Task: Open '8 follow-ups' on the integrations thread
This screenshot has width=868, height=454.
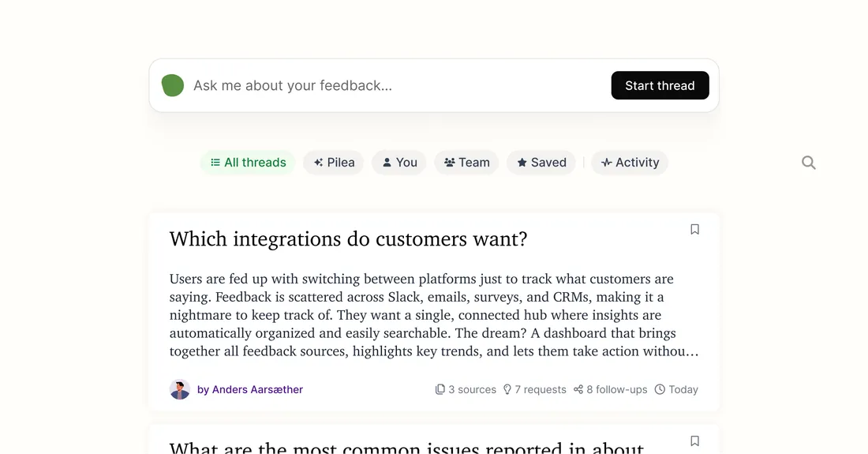Action: (x=610, y=389)
